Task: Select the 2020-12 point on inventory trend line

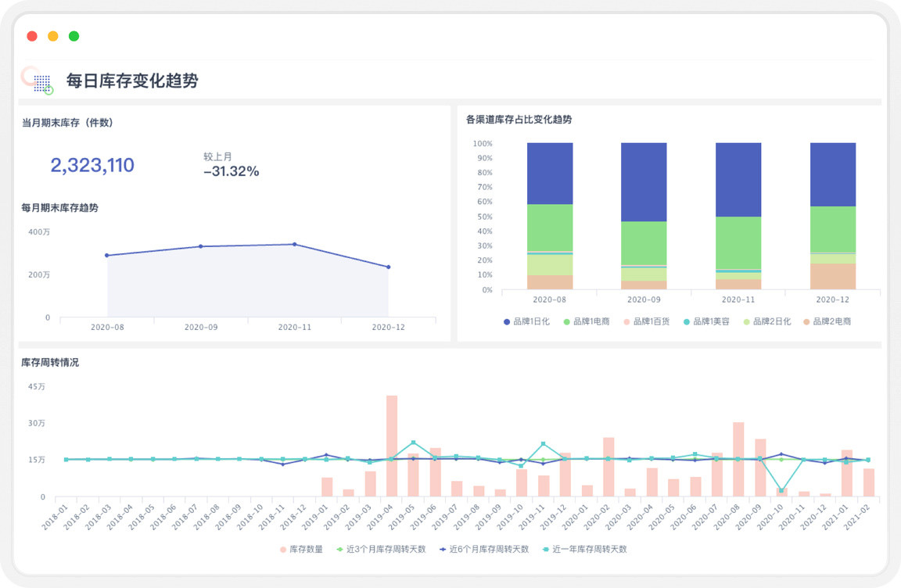Action: click(x=388, y=267)
